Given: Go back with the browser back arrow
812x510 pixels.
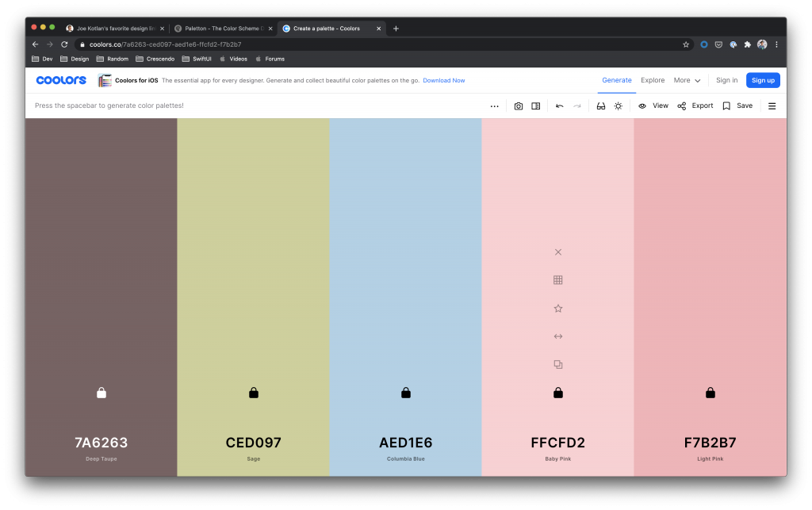Looking at the screenshot, I should click(x=35, y=44).
